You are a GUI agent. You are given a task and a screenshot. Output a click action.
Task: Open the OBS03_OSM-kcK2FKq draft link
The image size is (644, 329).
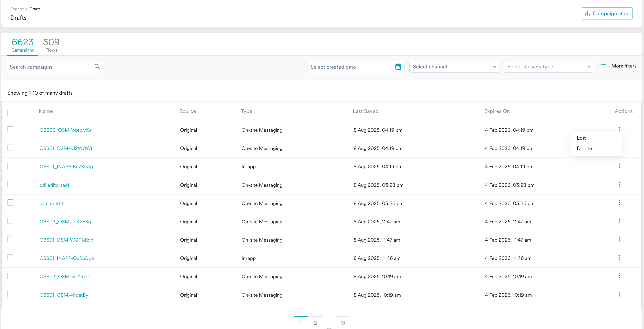[x=65, y=221]
